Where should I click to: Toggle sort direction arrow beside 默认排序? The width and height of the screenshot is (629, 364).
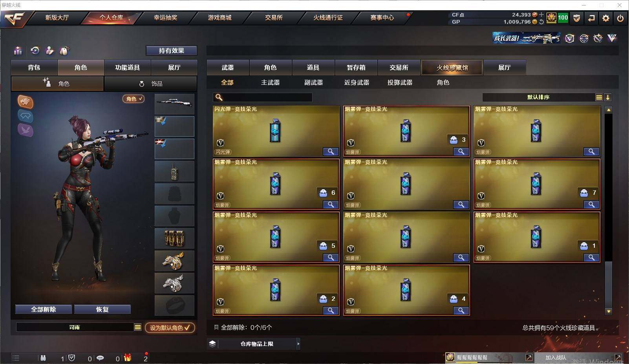[608, 97]
